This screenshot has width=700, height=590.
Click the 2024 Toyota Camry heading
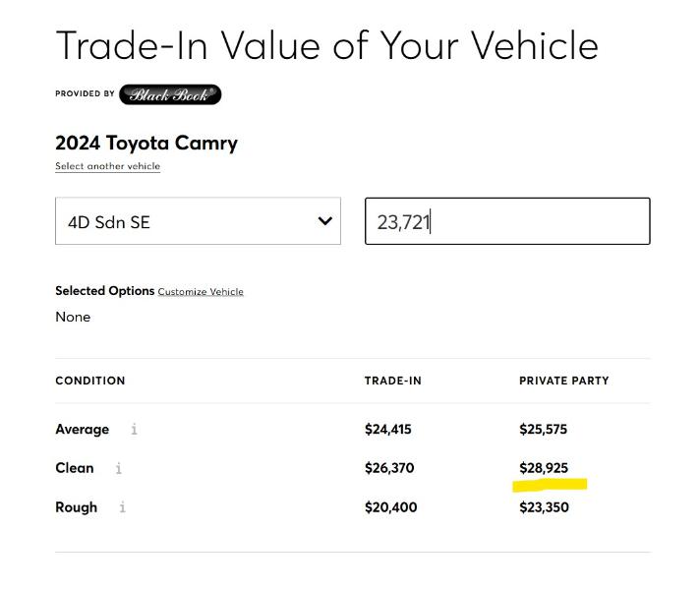[146, 143]
